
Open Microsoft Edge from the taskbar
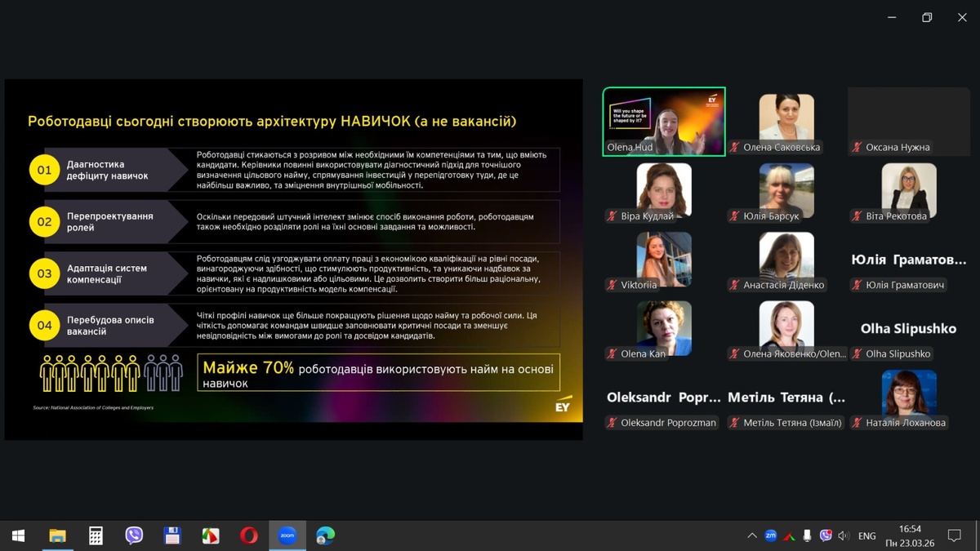(x=325, y=535)
